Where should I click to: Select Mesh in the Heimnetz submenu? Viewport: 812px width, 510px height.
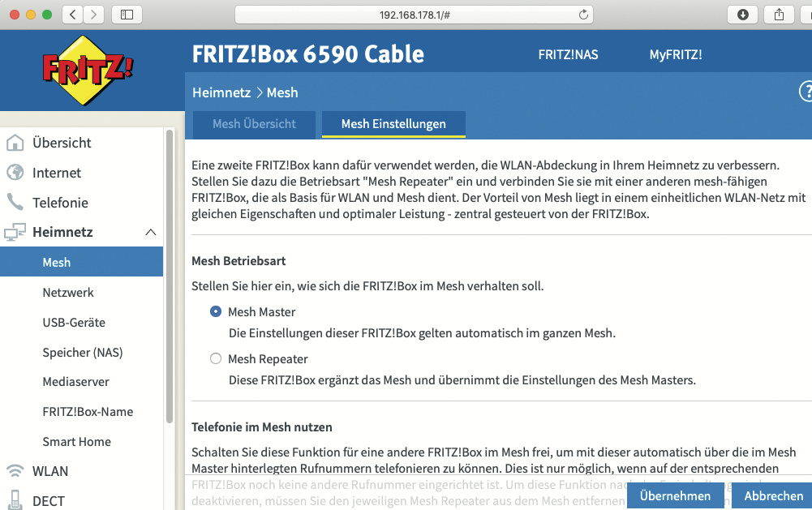tap(81, 261)
